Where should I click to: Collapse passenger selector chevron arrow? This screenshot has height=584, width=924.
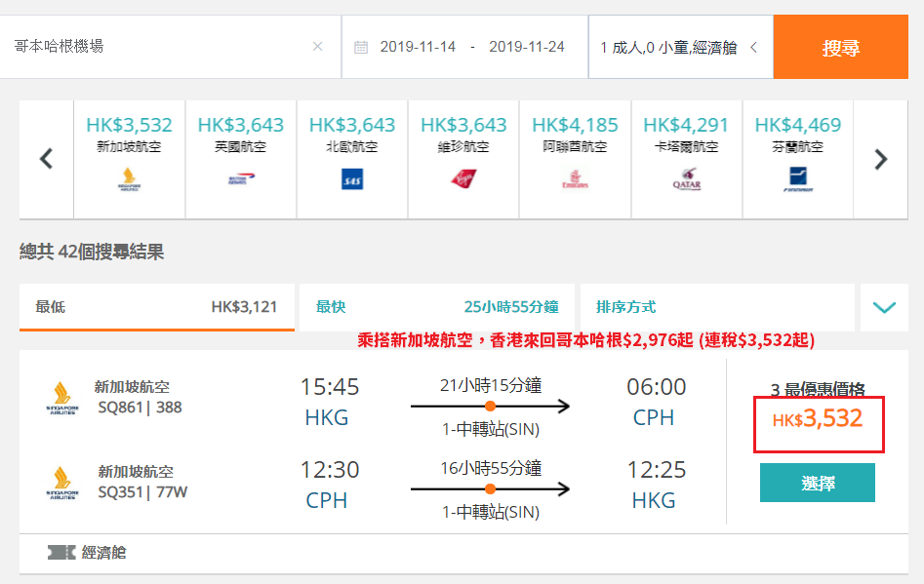(753, 47)
